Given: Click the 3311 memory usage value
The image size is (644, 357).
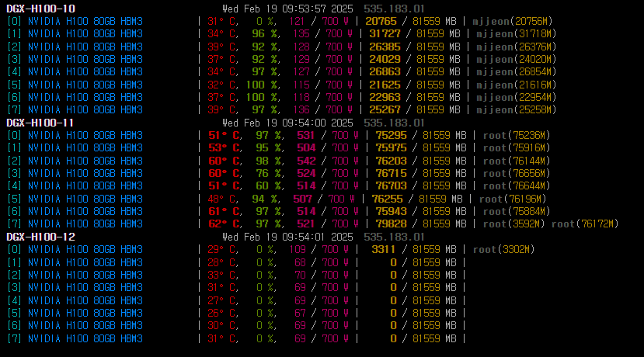Looking at the screenshot, I should 384,250.
